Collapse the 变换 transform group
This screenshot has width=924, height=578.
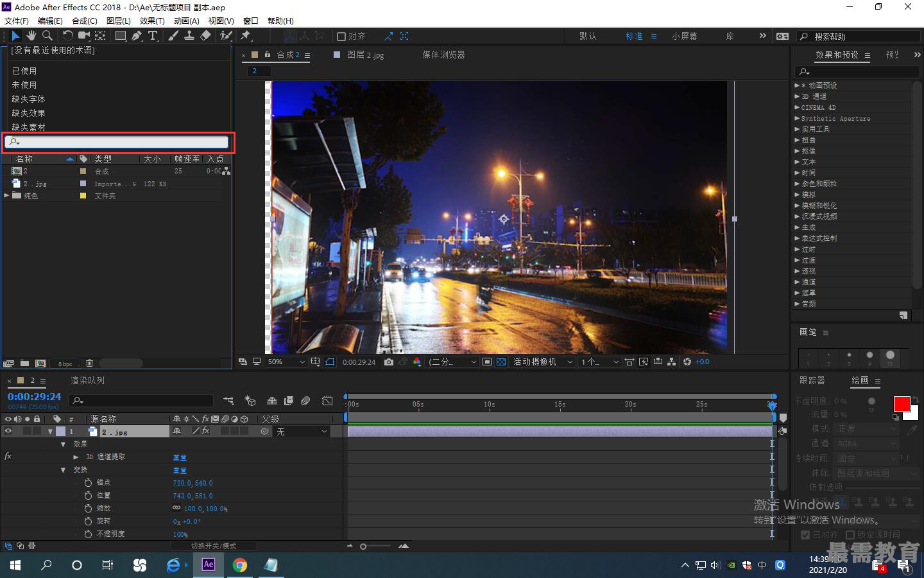click(63, 469)
